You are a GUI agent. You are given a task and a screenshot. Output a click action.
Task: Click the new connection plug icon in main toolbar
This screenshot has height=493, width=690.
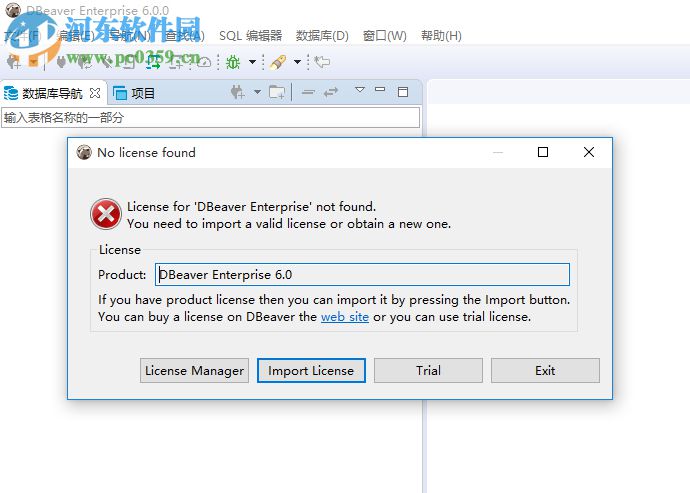(x=14, y=62)
